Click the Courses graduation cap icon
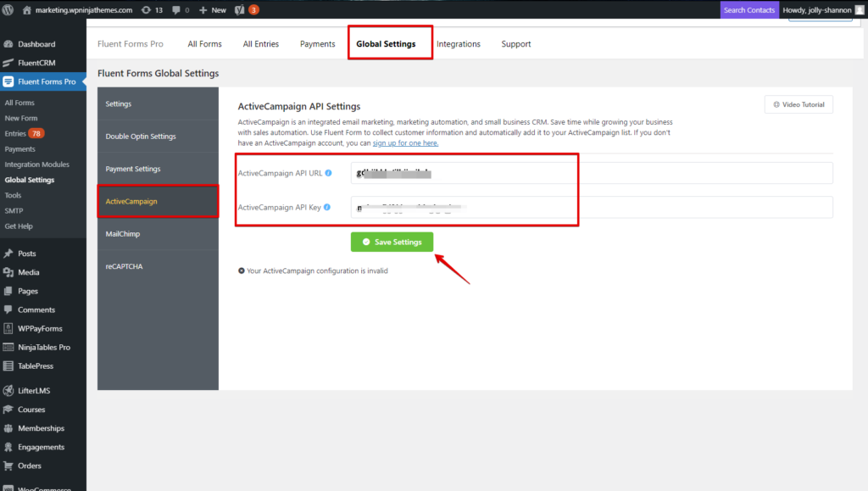Image resolution: width=868 pixels, height=491 pixels. pos(8,410)
